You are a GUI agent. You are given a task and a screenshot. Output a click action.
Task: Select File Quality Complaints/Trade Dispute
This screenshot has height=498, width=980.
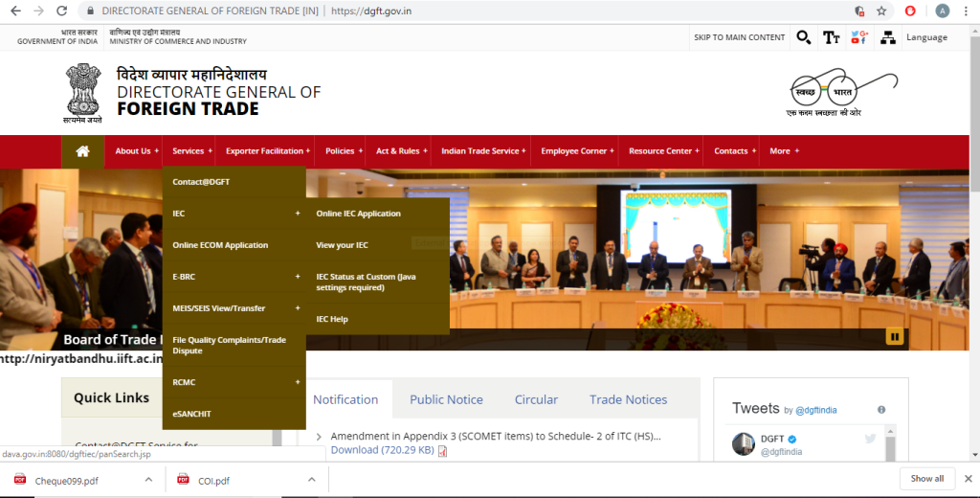234,346
